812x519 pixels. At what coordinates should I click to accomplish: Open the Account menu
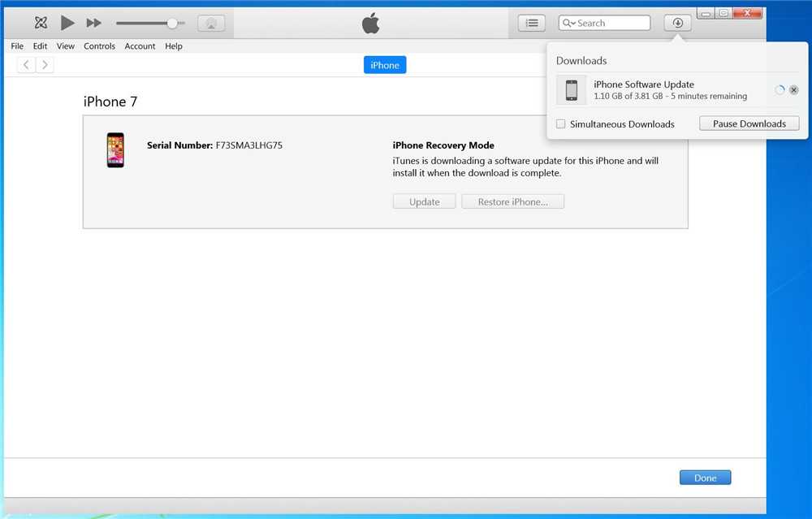[140, 46]
